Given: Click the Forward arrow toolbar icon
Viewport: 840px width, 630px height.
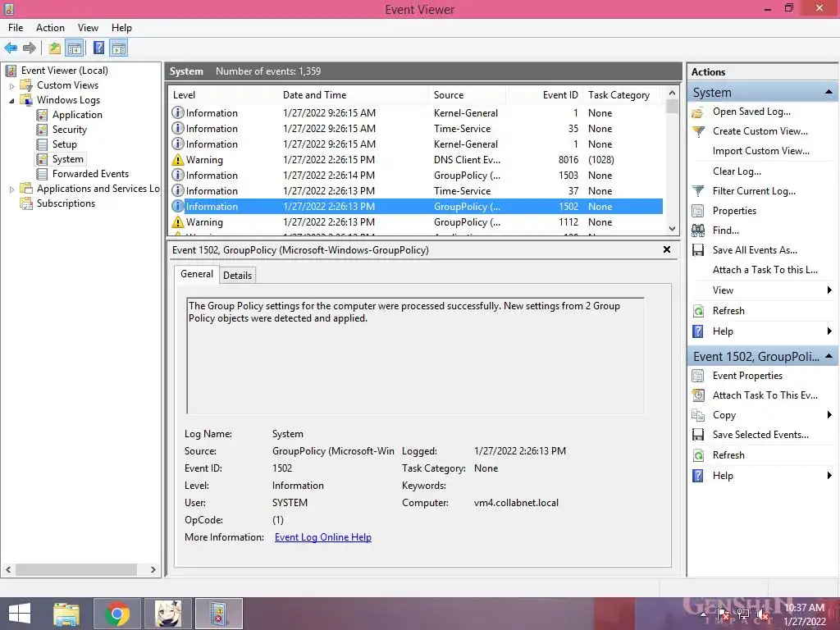Looking at the screenshot, I should (30, 48).
